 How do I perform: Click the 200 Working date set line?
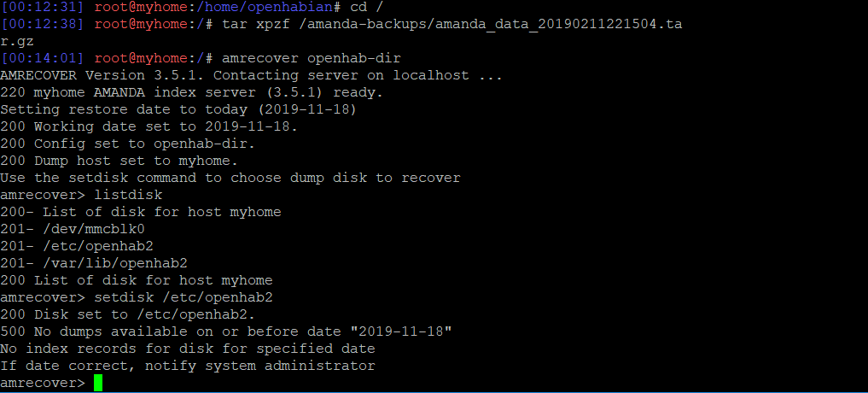tap(149, 126)
